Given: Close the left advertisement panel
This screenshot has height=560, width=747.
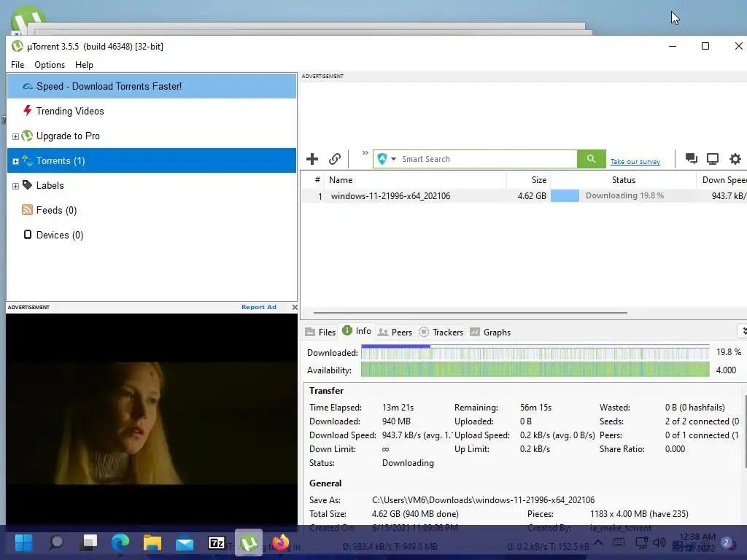Looking at the screenshot, I should tap(295, 307).
